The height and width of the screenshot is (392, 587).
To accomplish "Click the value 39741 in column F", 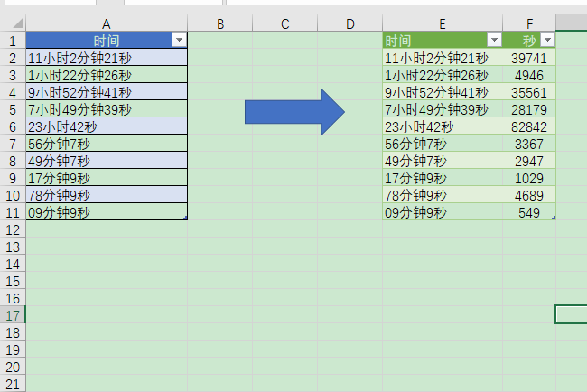I will point(529,57).
